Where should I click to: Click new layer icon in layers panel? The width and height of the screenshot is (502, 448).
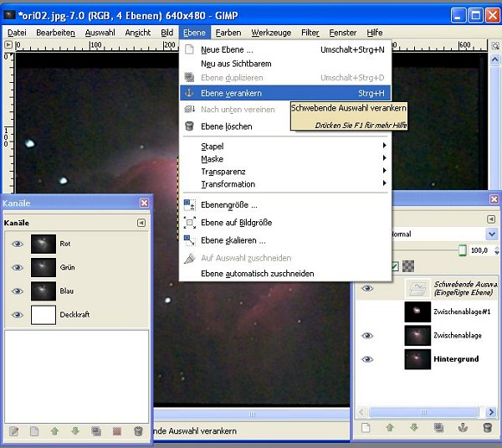[365, 427]
